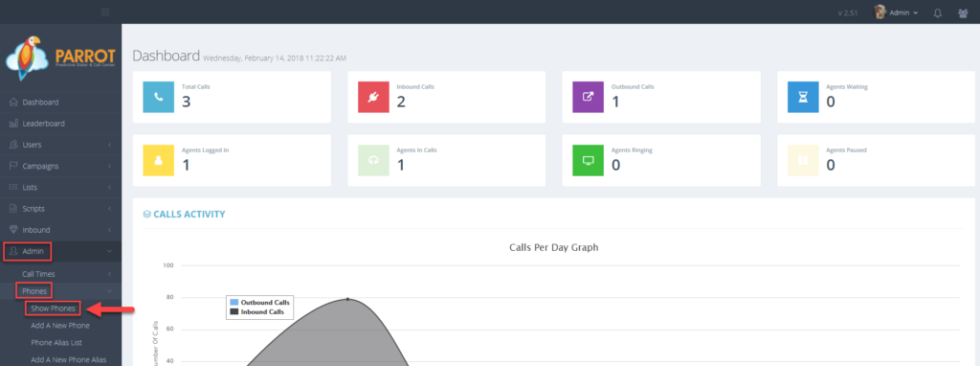The height and width of the screenshot is (366, 980).
Task: Click the Agents Waiting hourglass icon
Action: pyautogui.click(x=803, y=97)
